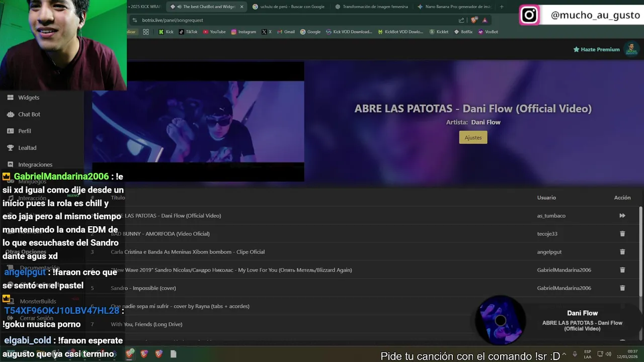Open the Brave Shields lion icon
The height and width of the screenshot is (362, 644).
coord(474,20)
